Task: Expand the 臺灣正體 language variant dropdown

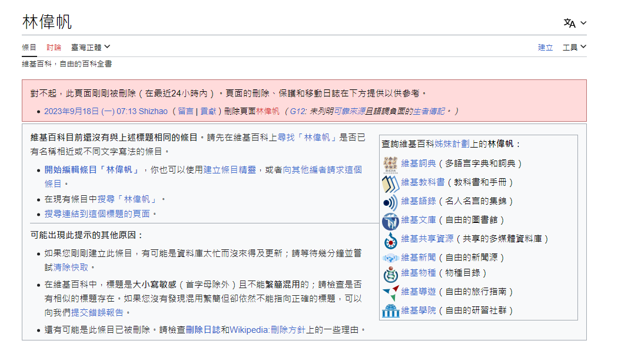Action: click(91, 47)
